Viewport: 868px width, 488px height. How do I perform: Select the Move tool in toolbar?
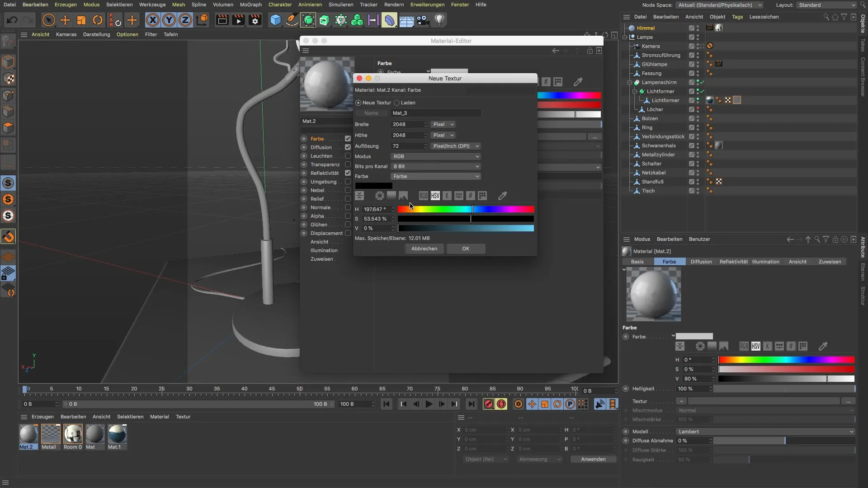pos(65,20)
